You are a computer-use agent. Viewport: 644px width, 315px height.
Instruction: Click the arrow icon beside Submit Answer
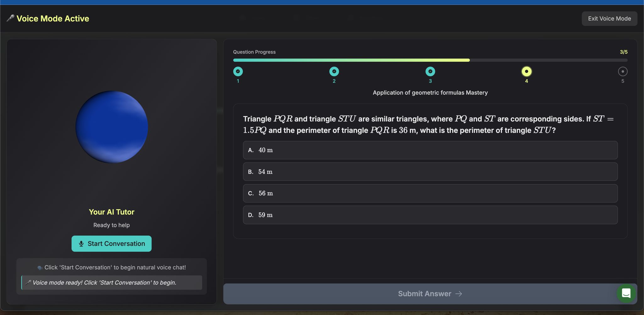click(x=459, y=294)
